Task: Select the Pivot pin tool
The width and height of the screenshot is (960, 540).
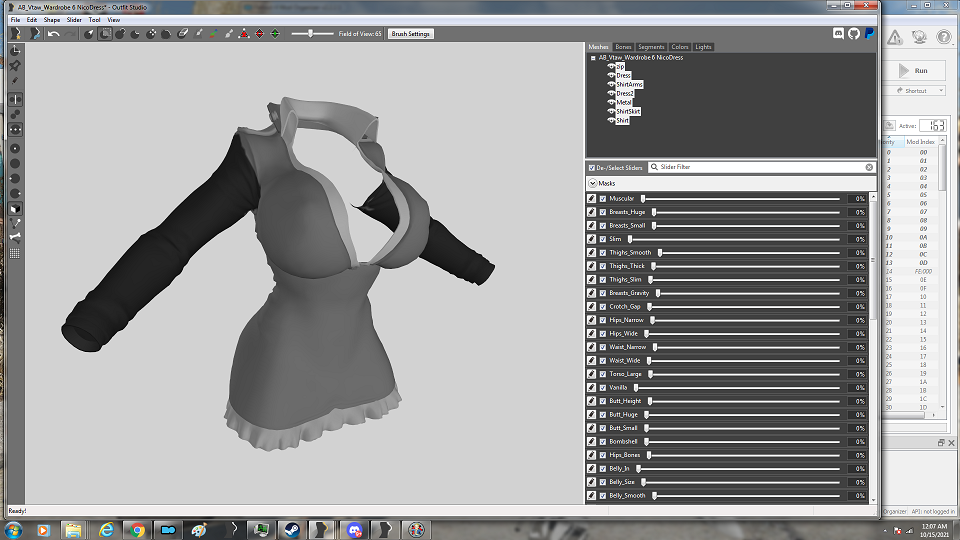Action: [x=15, y=66]
